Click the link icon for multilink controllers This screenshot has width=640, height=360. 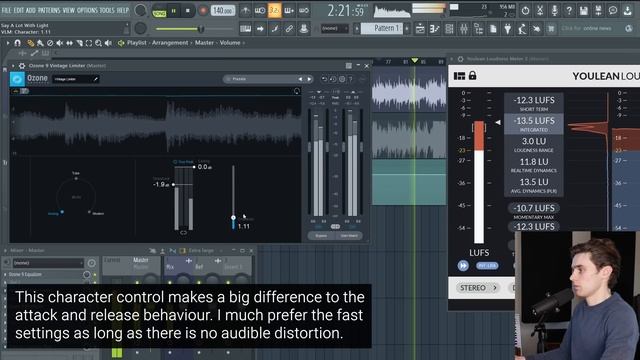[x=289, y=29]
